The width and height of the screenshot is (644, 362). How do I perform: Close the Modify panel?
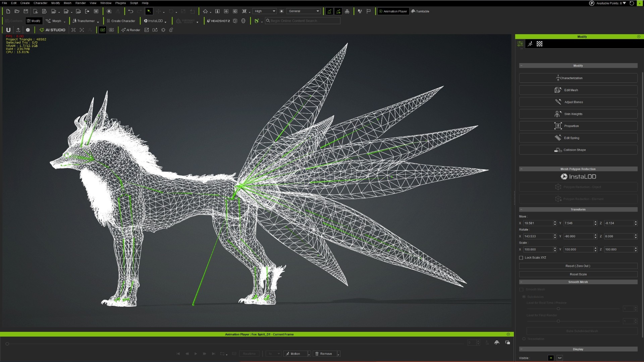coord(639,37)
